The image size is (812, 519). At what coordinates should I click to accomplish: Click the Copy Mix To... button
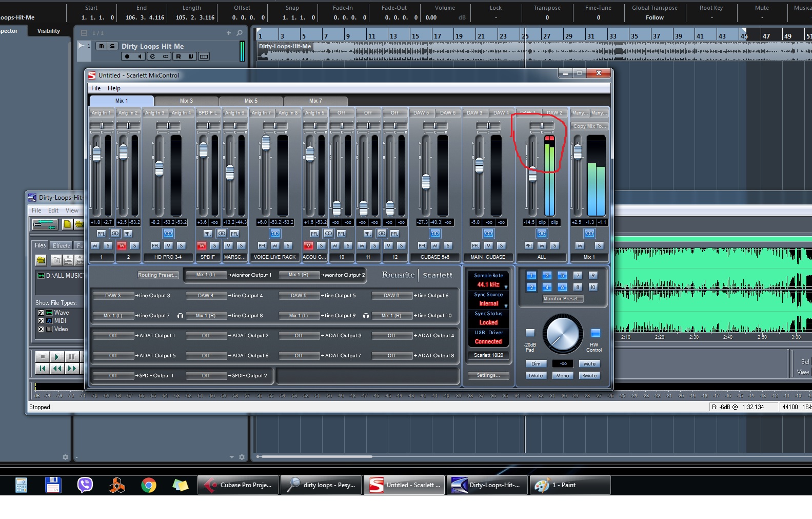[x=589, y=126]
